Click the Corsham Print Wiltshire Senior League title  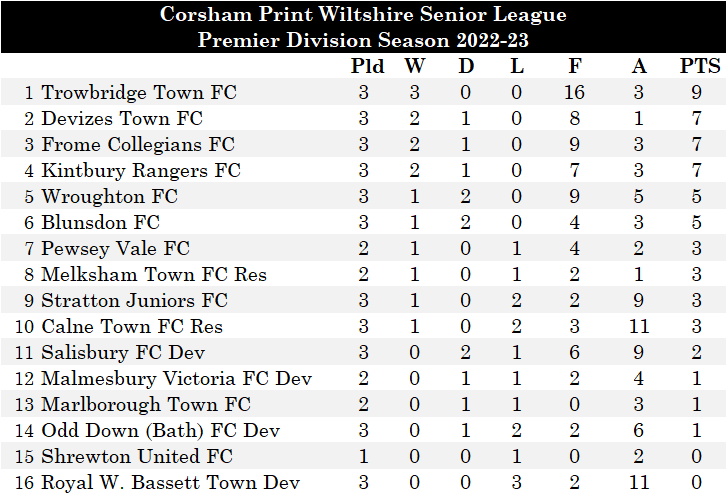coord(363,15)
